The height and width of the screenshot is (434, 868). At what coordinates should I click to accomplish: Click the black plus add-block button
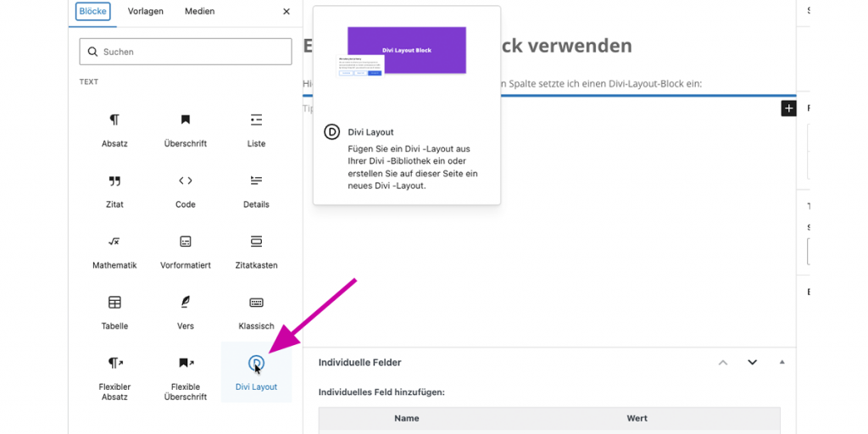pos(788,108)
